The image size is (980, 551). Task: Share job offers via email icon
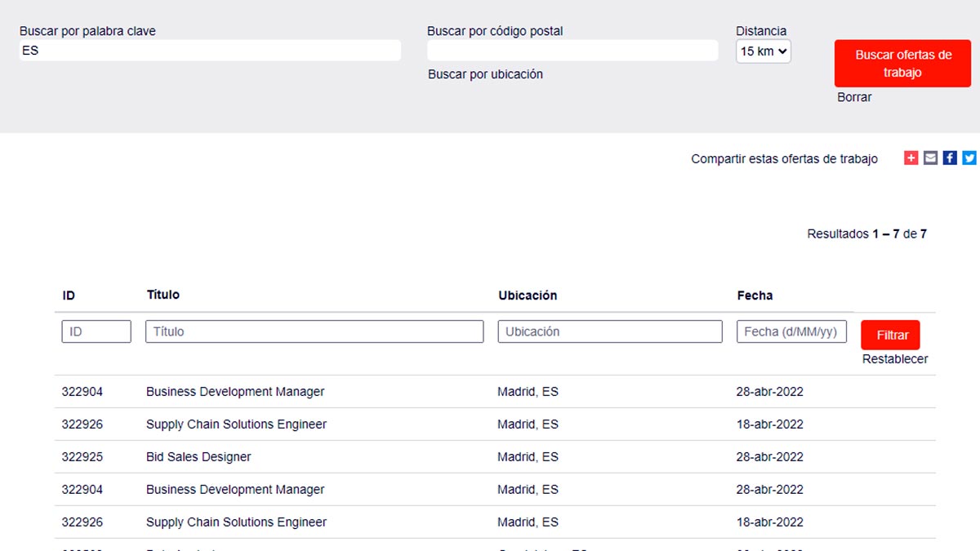click(x=930, y=158)
